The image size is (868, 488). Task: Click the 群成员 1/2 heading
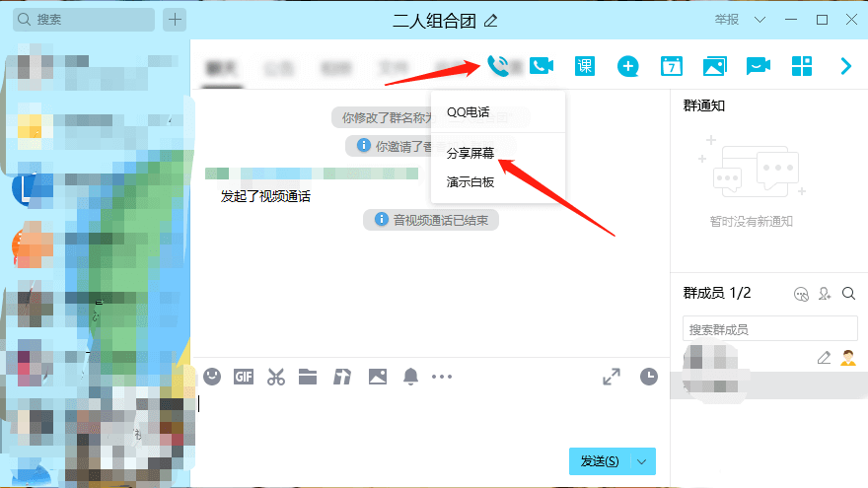coord(717,293)
